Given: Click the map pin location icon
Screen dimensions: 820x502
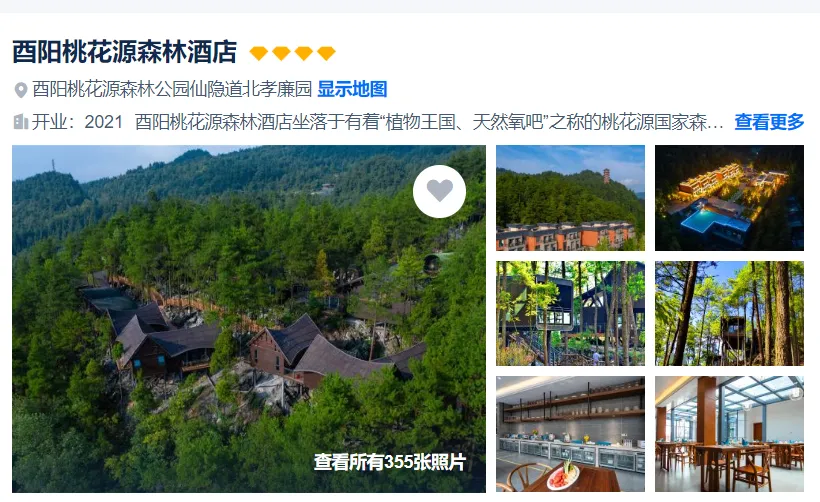Looking at the screenshot, I should pos(20,90).
